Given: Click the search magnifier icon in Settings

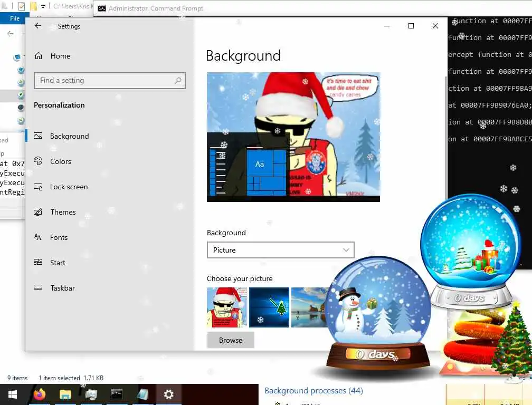Looking at the screenshot, I should coord(178,80).
